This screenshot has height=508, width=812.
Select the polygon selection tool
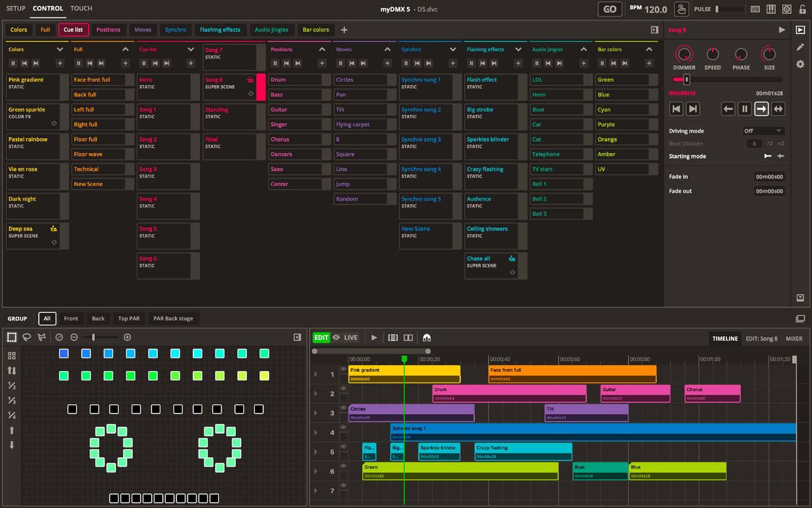(x=42, y=337)
